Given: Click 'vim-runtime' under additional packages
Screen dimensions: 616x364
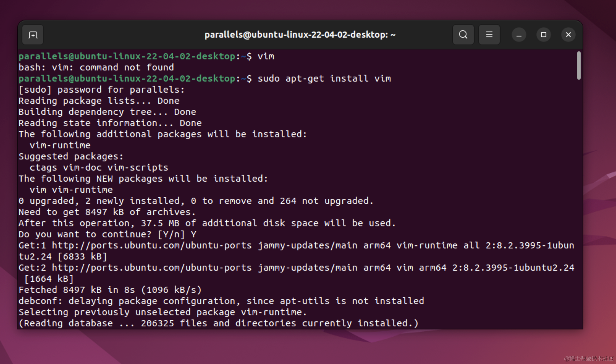Looking at the screenshot, I should point(60,145).
